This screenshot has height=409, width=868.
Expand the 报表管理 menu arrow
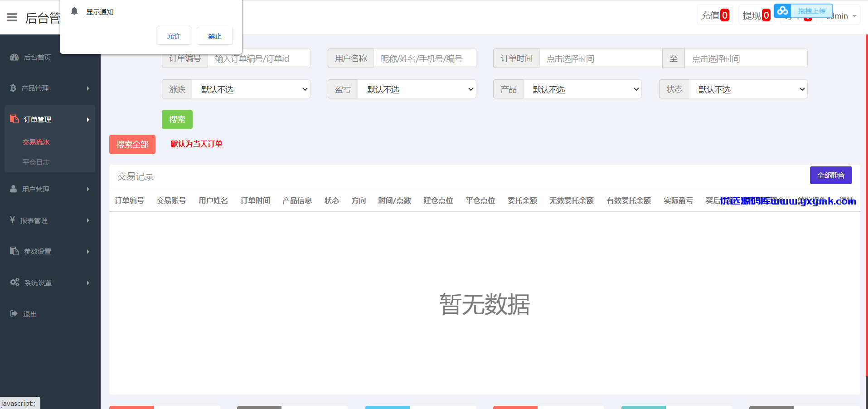coord(88,220)
